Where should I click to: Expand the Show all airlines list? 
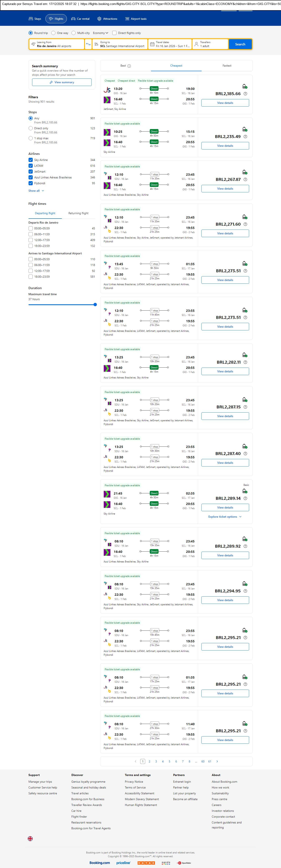coord(36,191)
